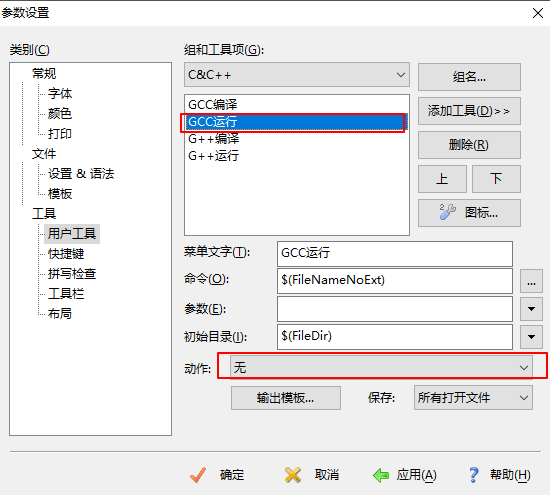
Task: Open the 初始目录 field arrow menu
Action: point(531,337)
